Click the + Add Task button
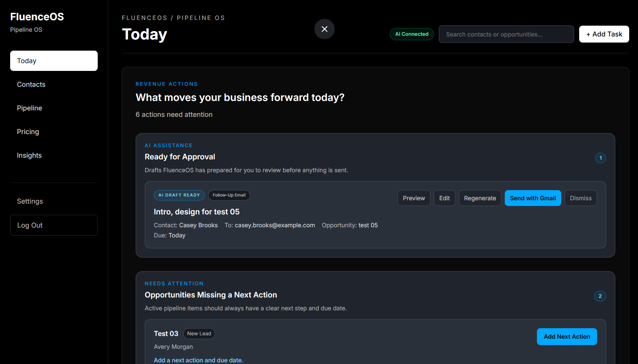The image size is (638, 364). tap(604, 34)
